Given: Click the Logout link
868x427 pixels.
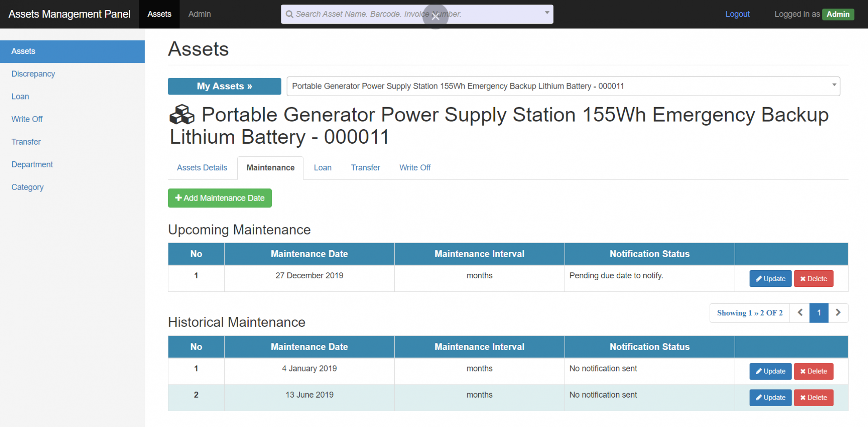Looking at the screenshot, I should point(737,14).
